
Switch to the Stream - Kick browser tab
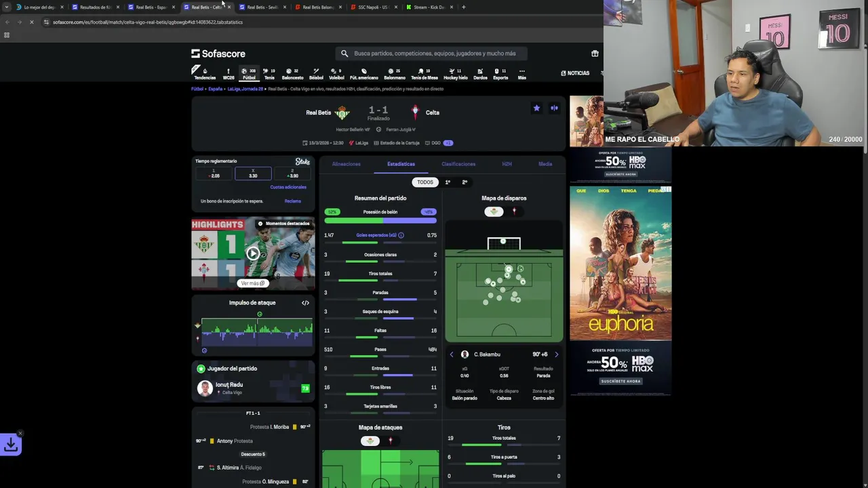tap(428, 7)
